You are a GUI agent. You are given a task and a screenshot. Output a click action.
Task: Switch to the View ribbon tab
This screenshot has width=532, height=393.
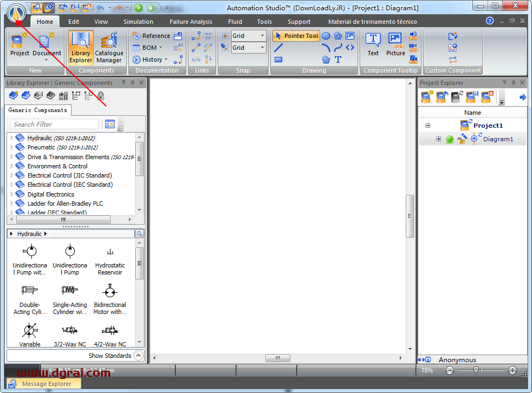(101, 22)
